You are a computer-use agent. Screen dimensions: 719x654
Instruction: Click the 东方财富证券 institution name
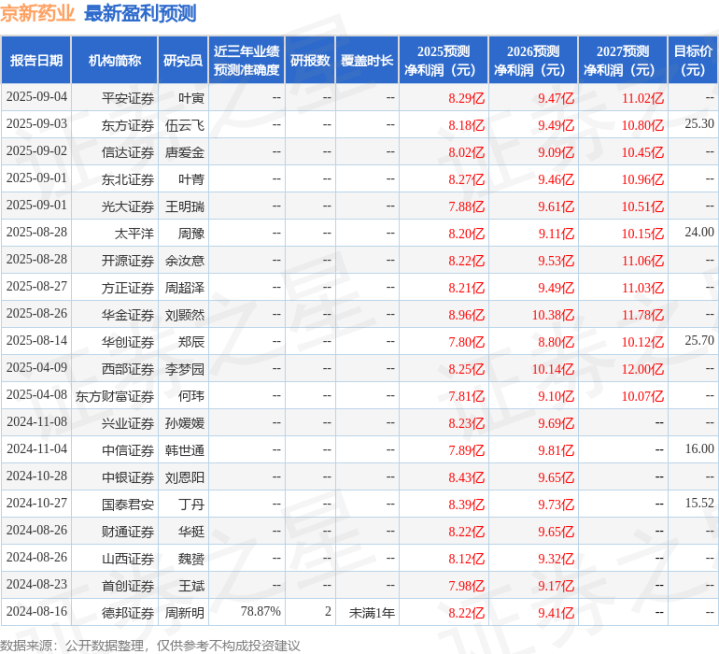(114, 395)
